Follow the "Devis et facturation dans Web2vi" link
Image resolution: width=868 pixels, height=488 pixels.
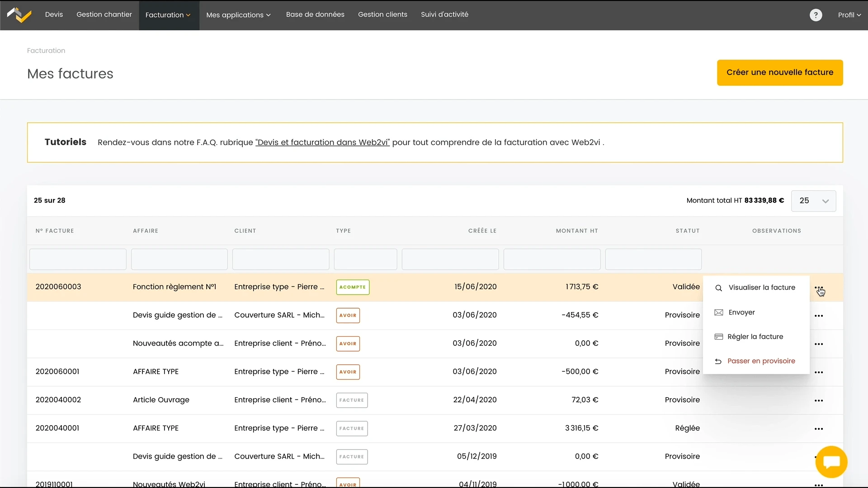[x=322, y=142]
